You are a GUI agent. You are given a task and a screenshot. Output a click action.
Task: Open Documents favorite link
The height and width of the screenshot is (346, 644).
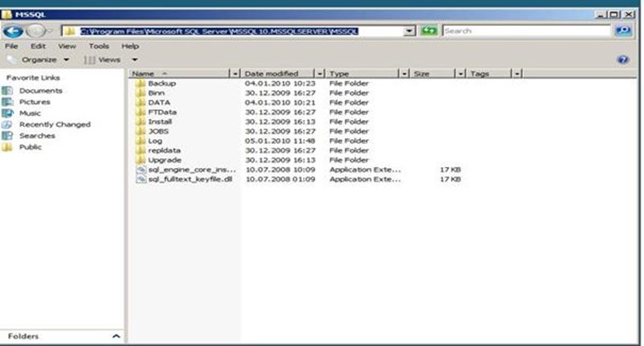(x=41, y=91)
